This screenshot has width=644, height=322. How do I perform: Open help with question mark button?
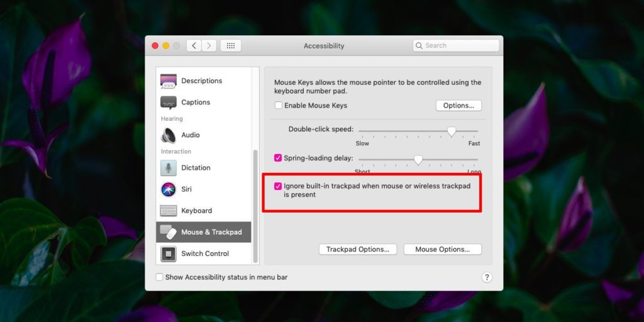487,277
